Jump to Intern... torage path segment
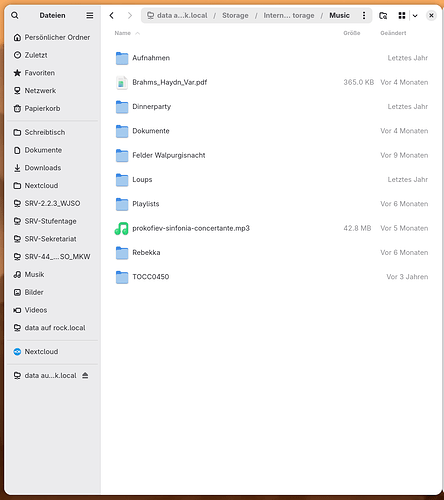444x500 pixels. (x=289, y=15)
